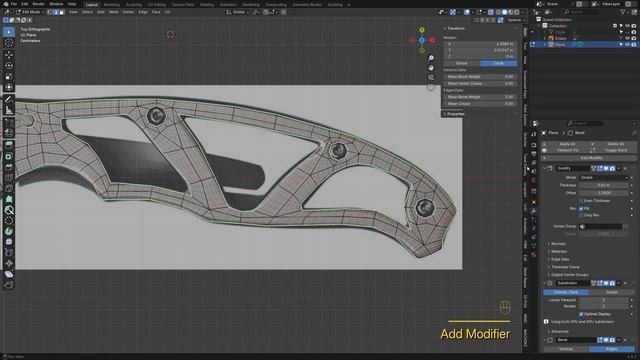The height and width of the screenshot is (360, 640).
Task: Click the viewport zoom magnifier gizmo
Action: click(431, 58)
